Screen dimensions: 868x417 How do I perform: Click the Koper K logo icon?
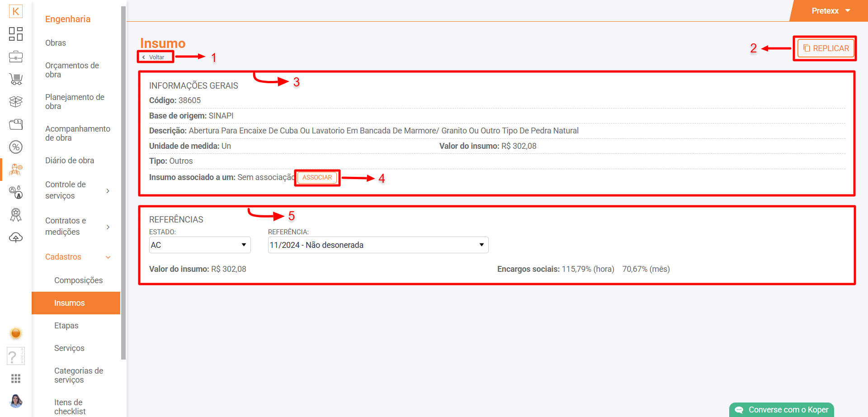[16, 11]
